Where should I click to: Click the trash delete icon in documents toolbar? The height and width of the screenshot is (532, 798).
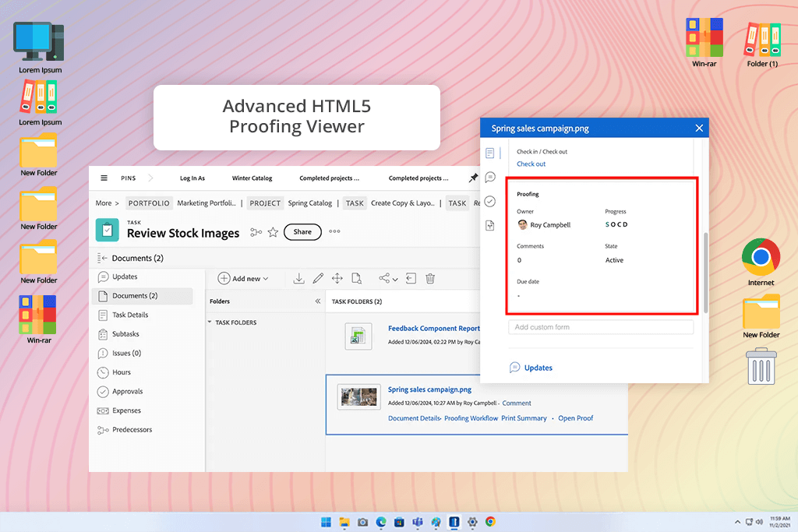(430, 278)
